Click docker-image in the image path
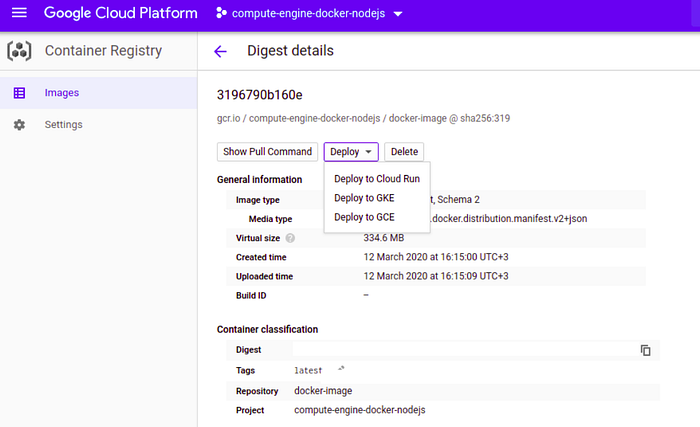 tap(417, 118)
